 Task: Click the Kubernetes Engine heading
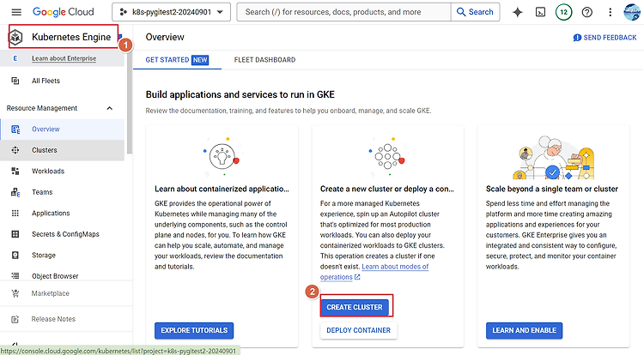tap(71, 37)
